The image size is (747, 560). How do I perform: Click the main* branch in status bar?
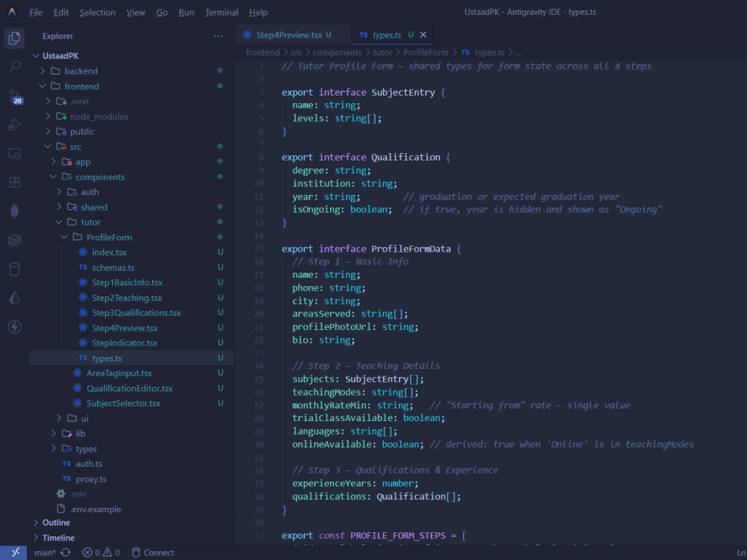click(45, 553)
